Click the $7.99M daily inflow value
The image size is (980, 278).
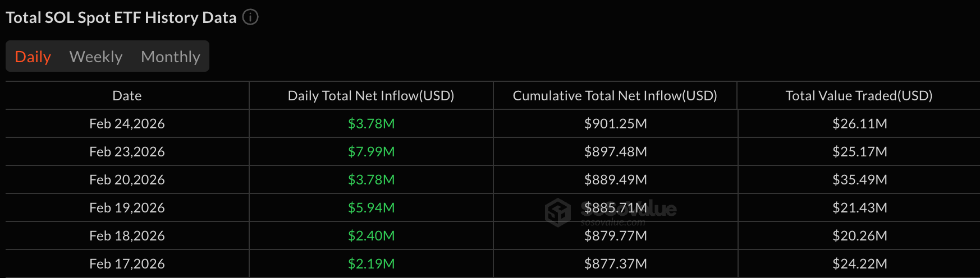click(371, 152)
